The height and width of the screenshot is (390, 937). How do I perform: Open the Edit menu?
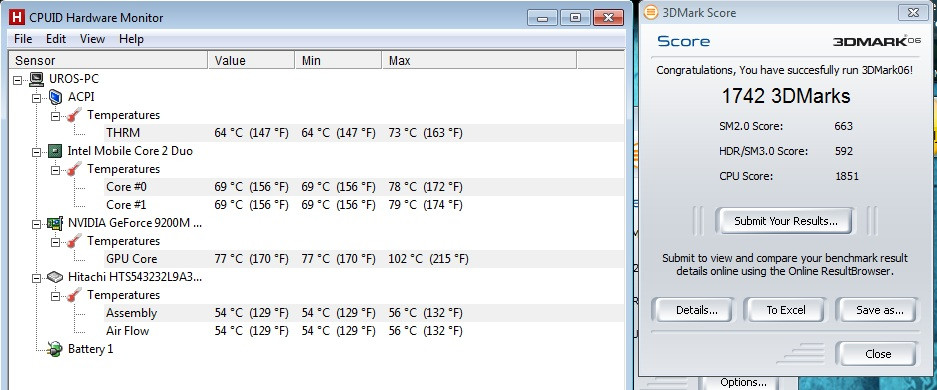[56, 39]
